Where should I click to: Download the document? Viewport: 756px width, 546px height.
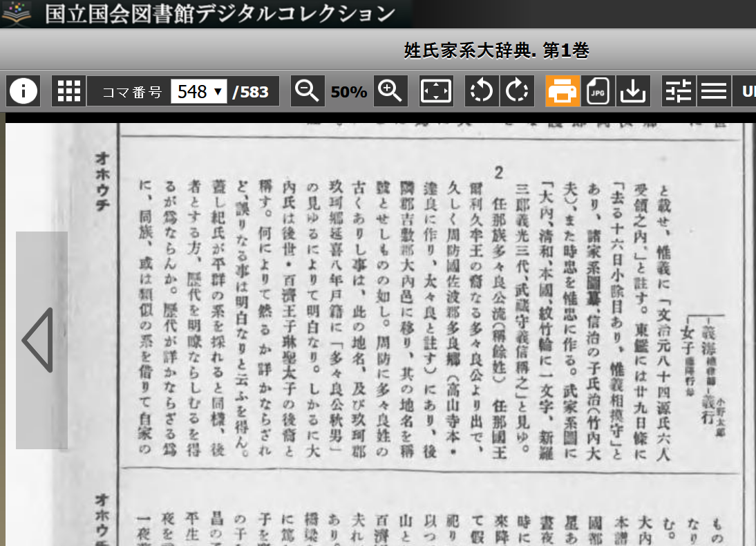[632, 91]
